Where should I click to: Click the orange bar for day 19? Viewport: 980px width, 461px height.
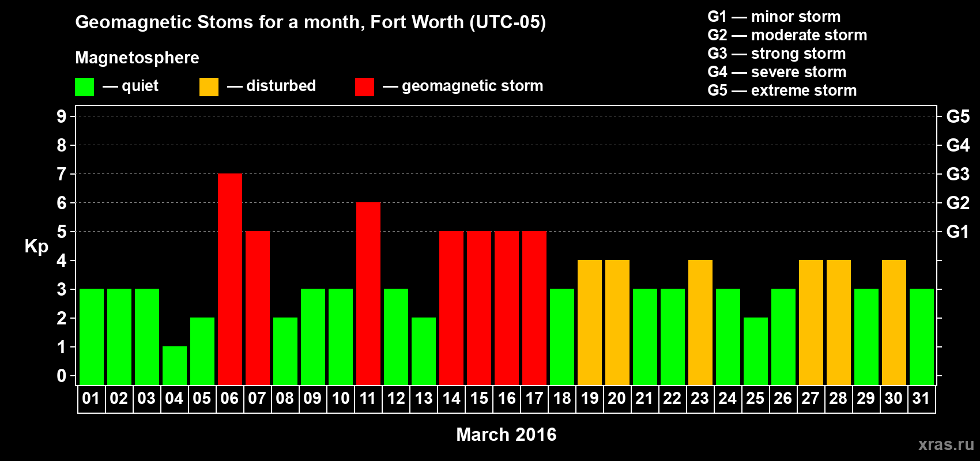[x=590, y=322]
